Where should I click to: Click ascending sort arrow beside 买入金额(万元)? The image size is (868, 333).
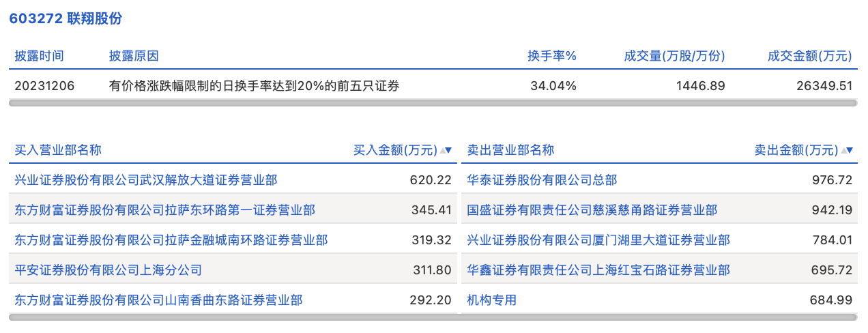click(x=442, y=150)
